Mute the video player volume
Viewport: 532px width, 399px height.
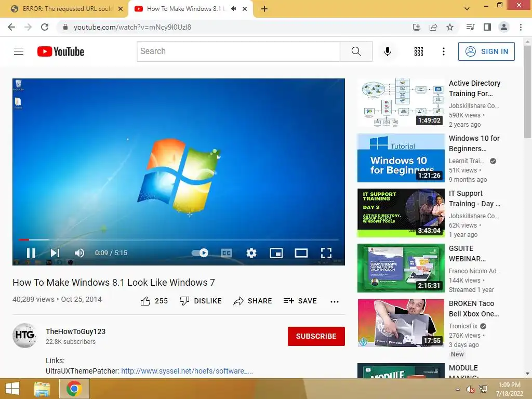tap(79, 253)
